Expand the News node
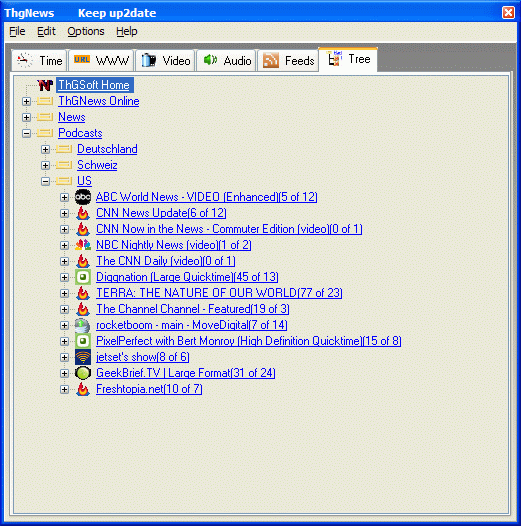 (27, 117)
